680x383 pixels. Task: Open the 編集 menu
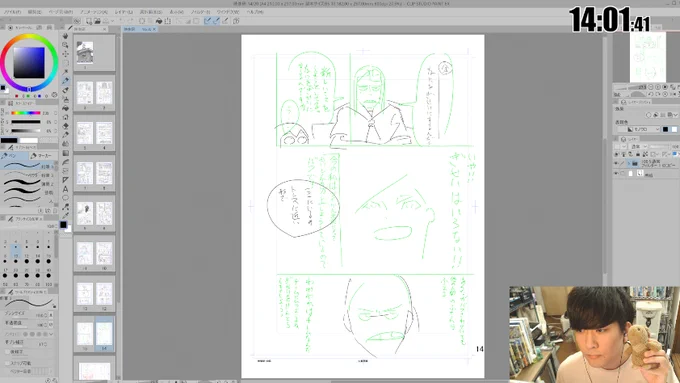[x=34, y=12]
